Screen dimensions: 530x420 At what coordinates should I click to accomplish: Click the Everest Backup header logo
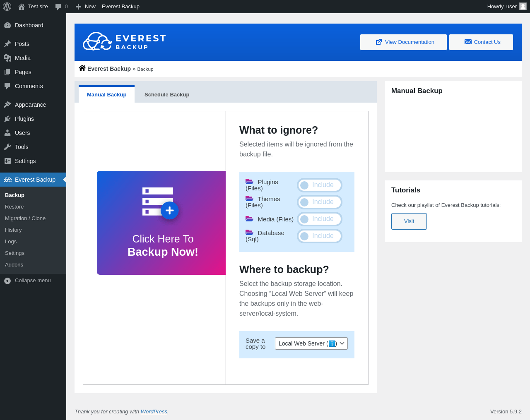pos(124,41)
